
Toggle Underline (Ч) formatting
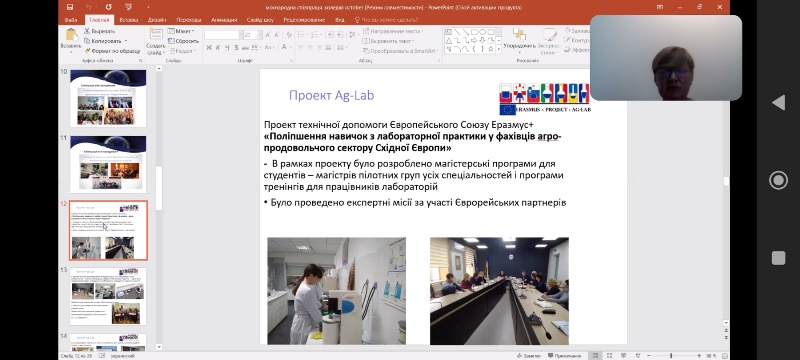click(x=227, y=47)
